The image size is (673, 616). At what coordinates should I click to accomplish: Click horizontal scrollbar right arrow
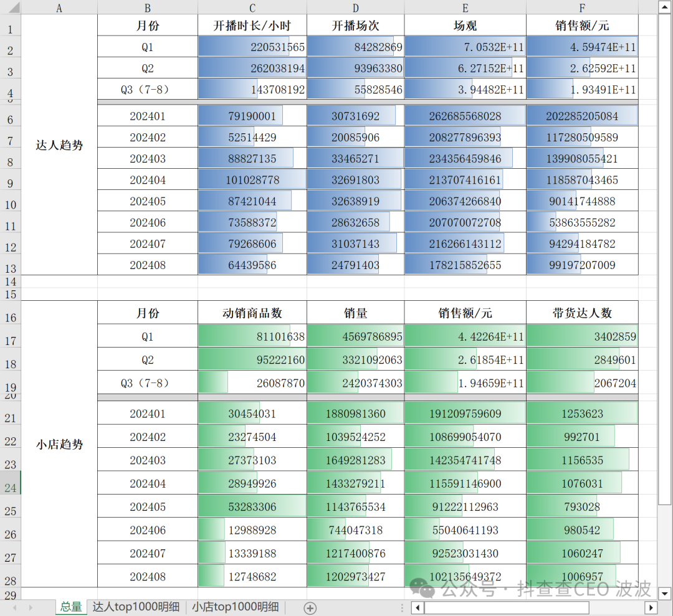pyautogui.click(x=651, y=607)
